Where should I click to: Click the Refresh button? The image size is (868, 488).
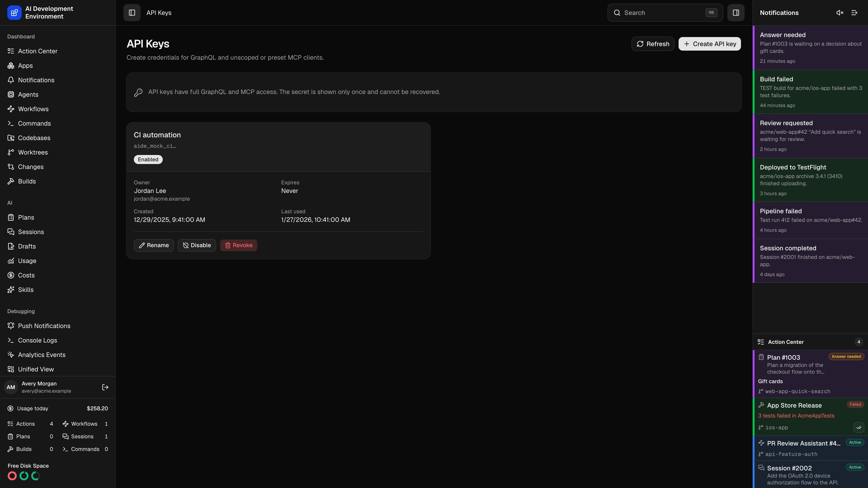click(653, 44)
